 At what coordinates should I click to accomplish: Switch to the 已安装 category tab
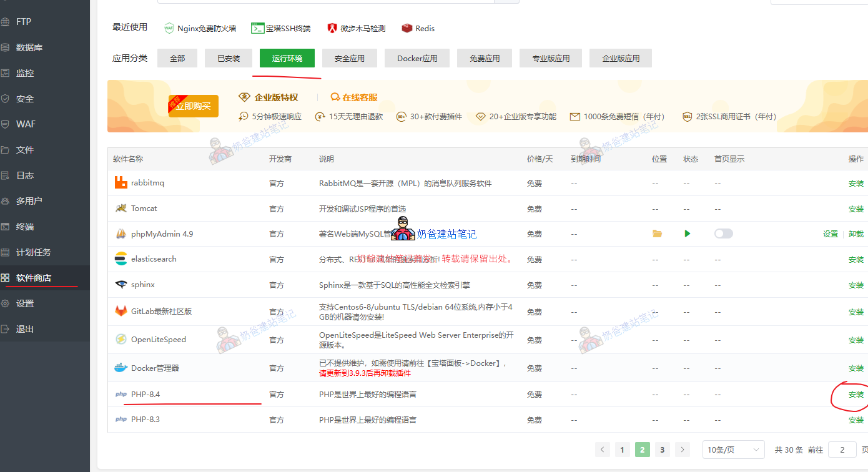tap(229, 58)
